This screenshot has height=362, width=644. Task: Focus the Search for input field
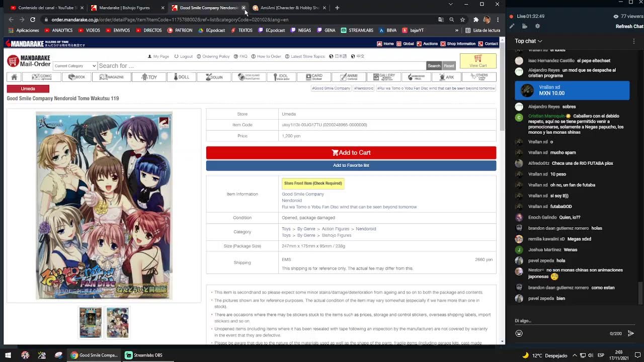[x=262, y=66]
